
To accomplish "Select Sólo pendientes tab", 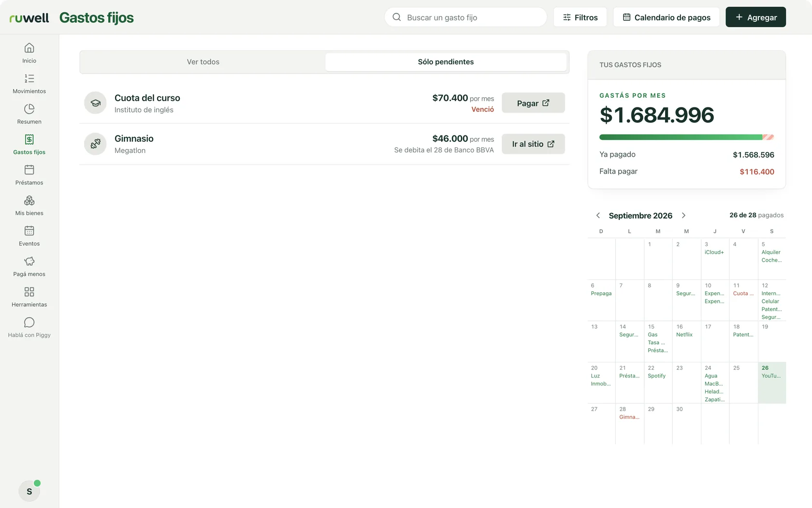I will (x=446, y=62).
